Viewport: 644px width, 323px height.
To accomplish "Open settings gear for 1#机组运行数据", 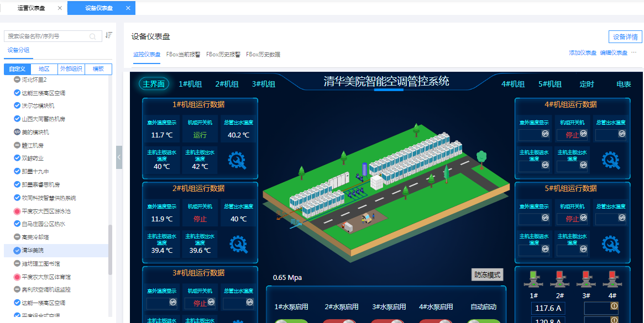I will click(x=237, y=161).
